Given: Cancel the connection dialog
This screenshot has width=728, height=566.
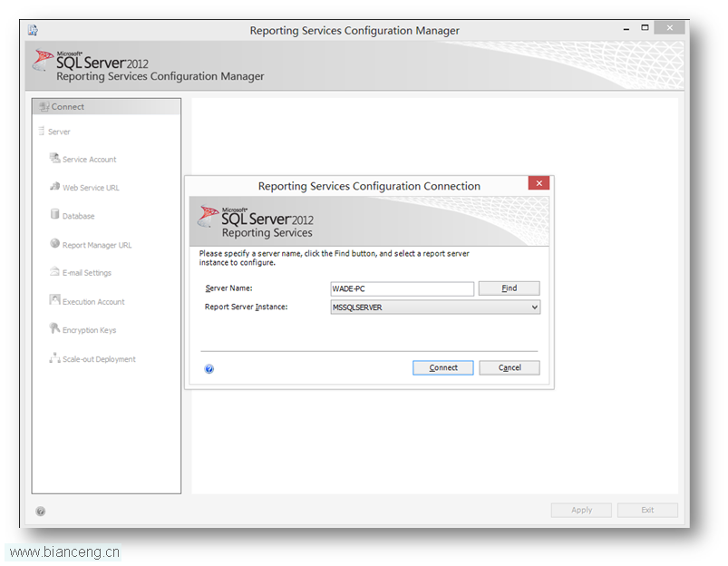Looking at the screenshot, I should point(510,367).
